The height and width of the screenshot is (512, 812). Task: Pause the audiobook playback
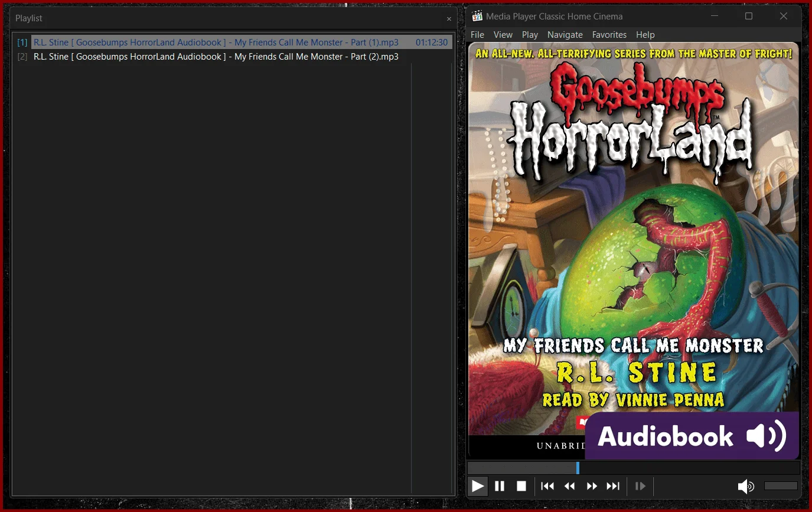point(500,486)
